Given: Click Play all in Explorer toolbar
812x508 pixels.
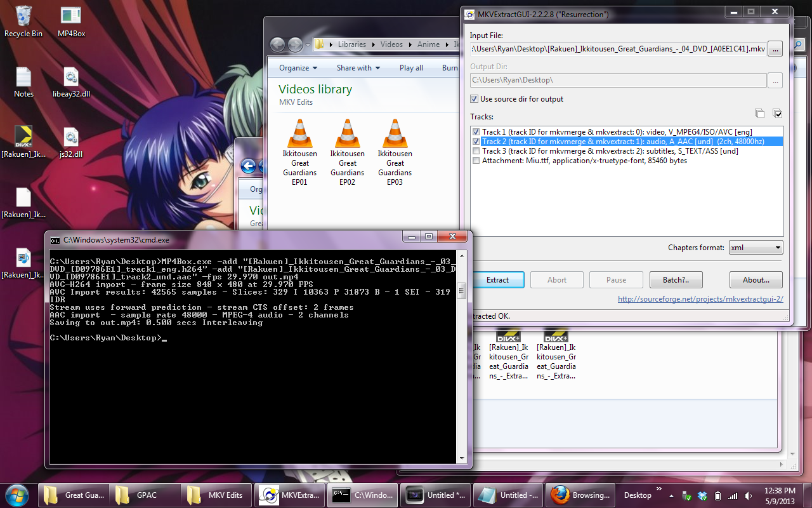Looking at the screenshot, I should pyautogui.click(x=411, y=68).
